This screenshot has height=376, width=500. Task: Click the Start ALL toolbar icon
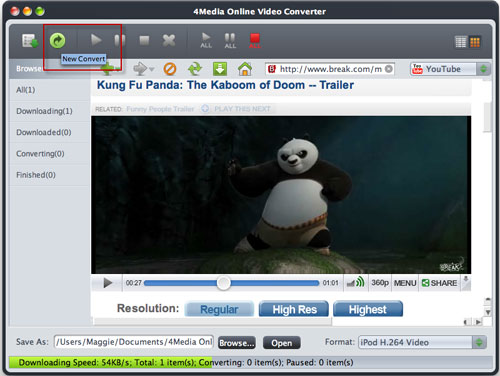pyautogui.click(x=206, y=40)
